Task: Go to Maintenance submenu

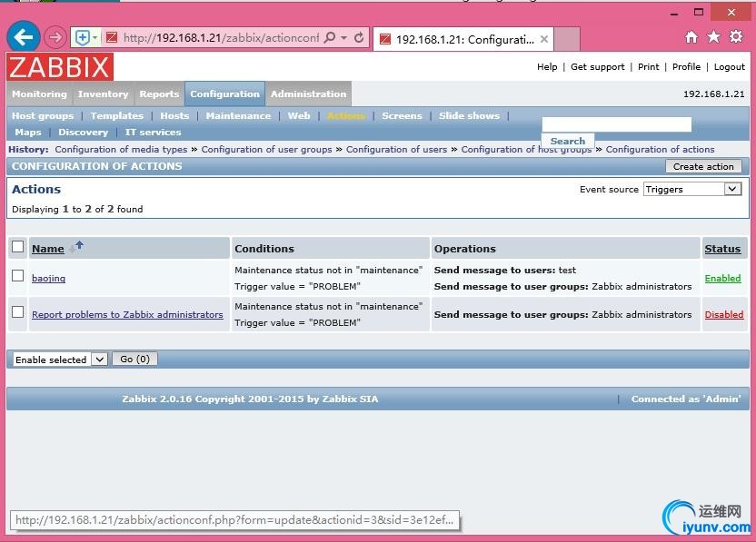Action: coord(238,115)
